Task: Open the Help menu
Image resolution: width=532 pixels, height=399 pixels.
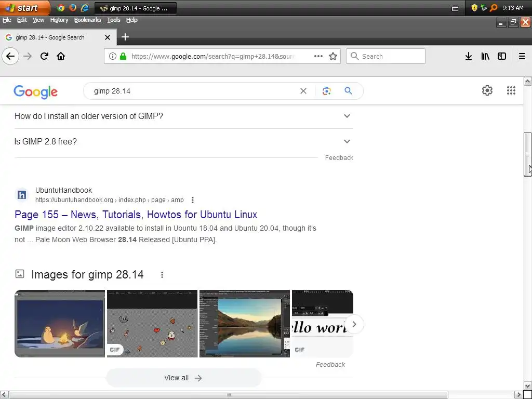Action: (x=131, y=20)
